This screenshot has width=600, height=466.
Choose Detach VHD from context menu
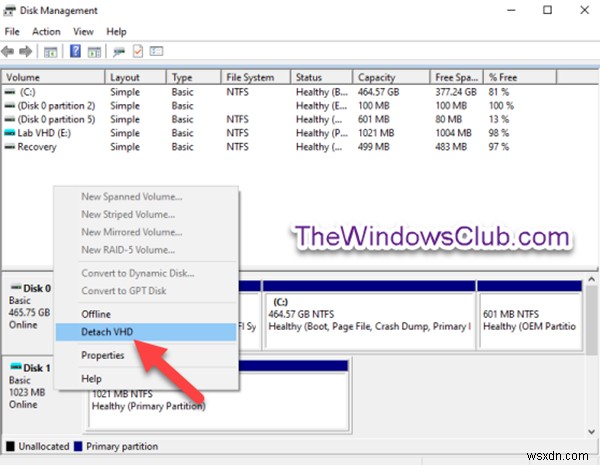pyautogui.click(x=146, y=332)
